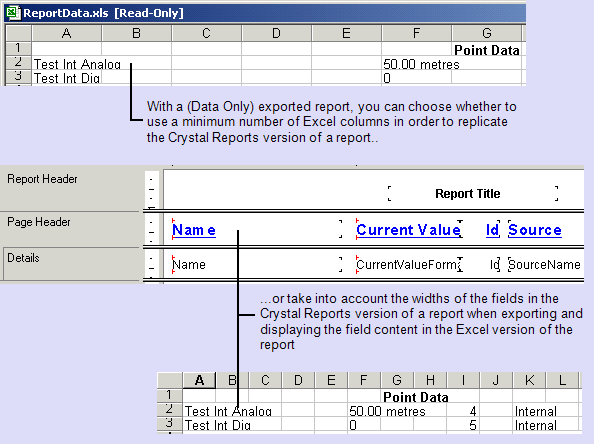
Task: Select column F header in top spreadsheet
Action: tap(417, 33)
